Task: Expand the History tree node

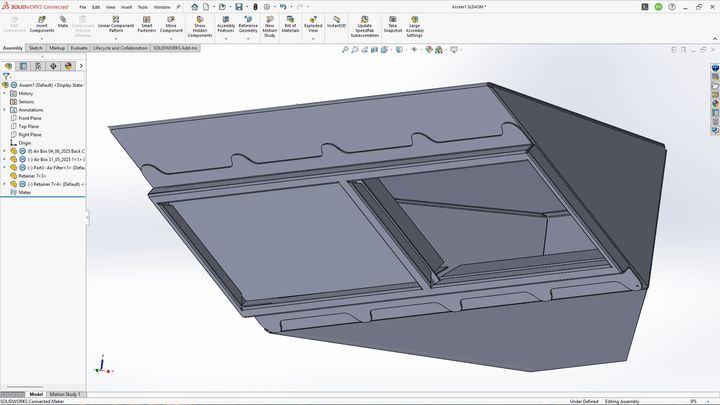Action: [x=4, y=93]
